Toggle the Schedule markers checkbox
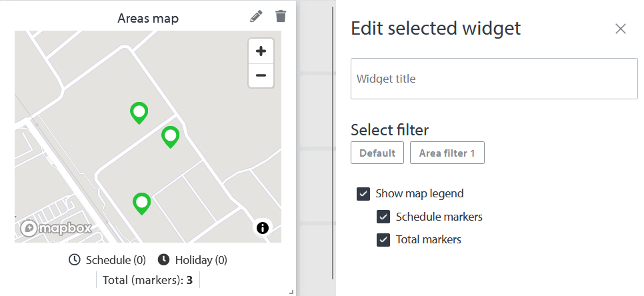Viewport: 644px width, 296px height. [383, 217]
